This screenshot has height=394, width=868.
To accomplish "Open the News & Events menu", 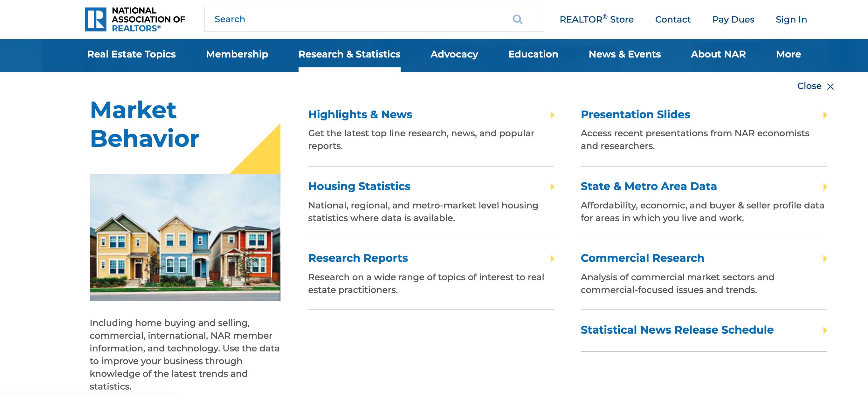I will [x=624, y=54].
